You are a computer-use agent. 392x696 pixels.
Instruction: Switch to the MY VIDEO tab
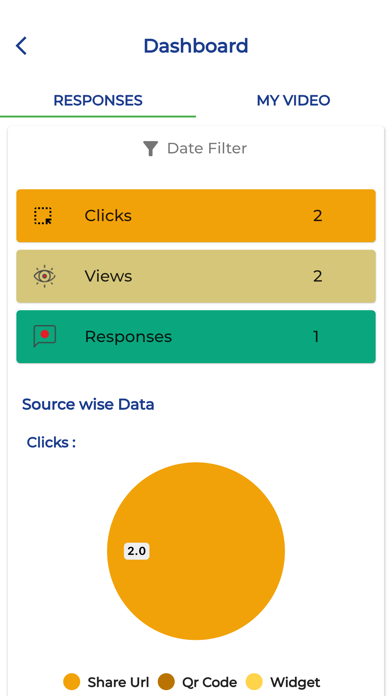click(x=293, y=100)
